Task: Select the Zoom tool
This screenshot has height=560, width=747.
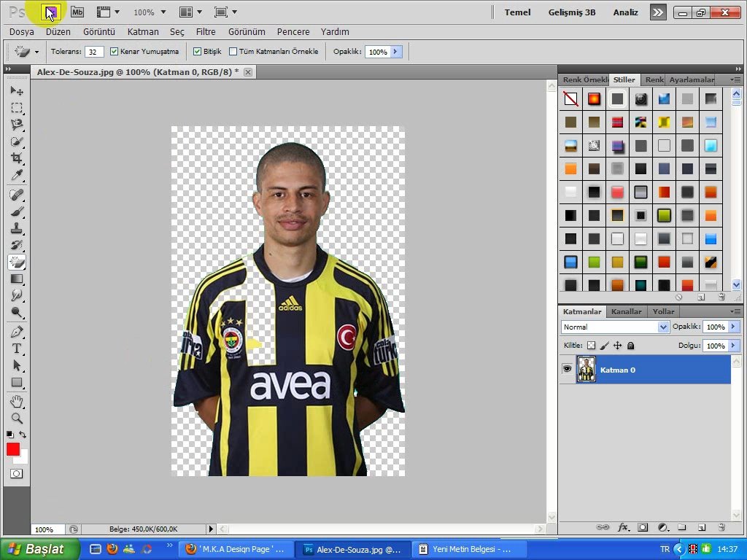Action: [x=17, y=419]
